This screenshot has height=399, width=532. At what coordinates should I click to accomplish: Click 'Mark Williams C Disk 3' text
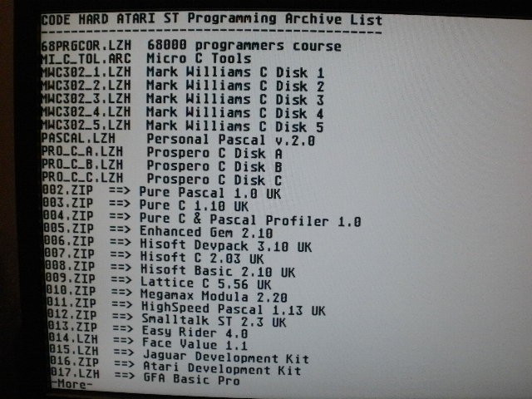(235, 100)
